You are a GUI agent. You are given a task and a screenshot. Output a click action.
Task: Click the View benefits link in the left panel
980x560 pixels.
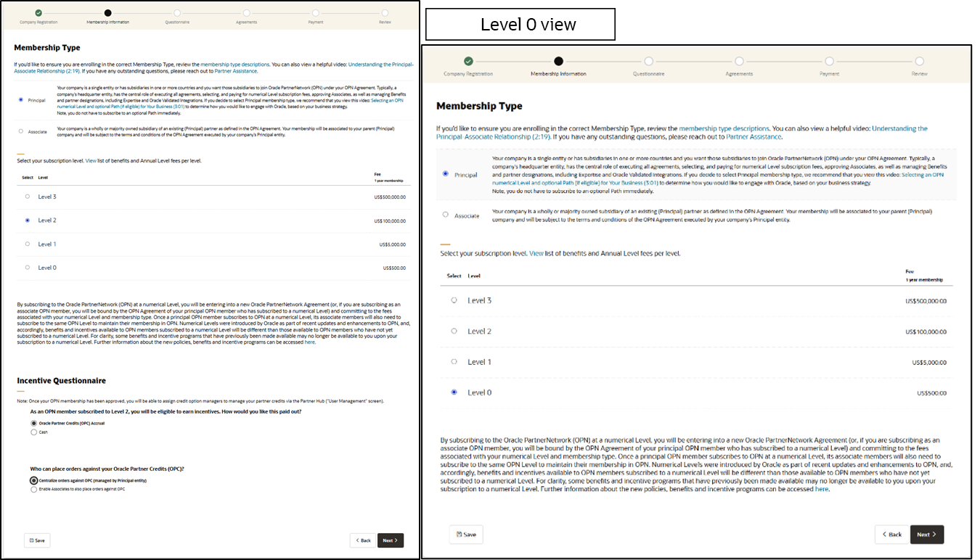[x=90, y=160]
